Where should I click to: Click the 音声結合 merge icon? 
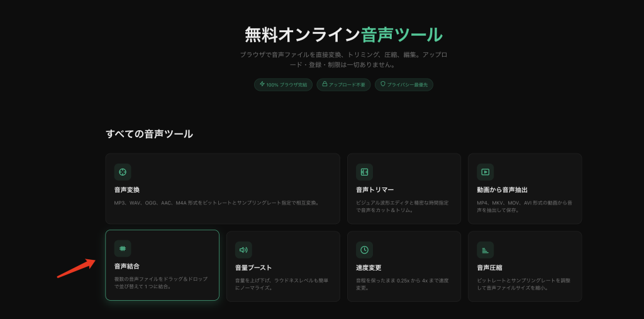coord(123,249)
